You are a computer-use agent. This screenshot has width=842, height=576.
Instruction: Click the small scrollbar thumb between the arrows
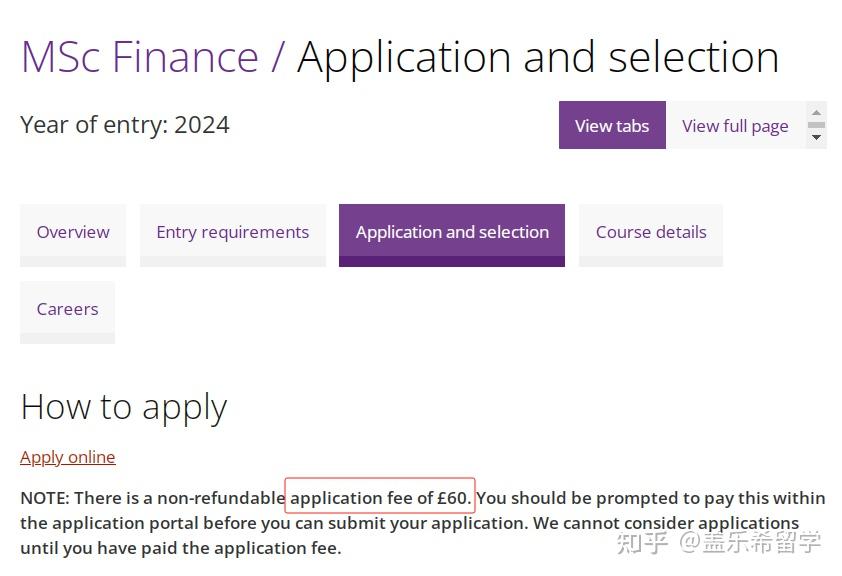click(x=817, y=125)
